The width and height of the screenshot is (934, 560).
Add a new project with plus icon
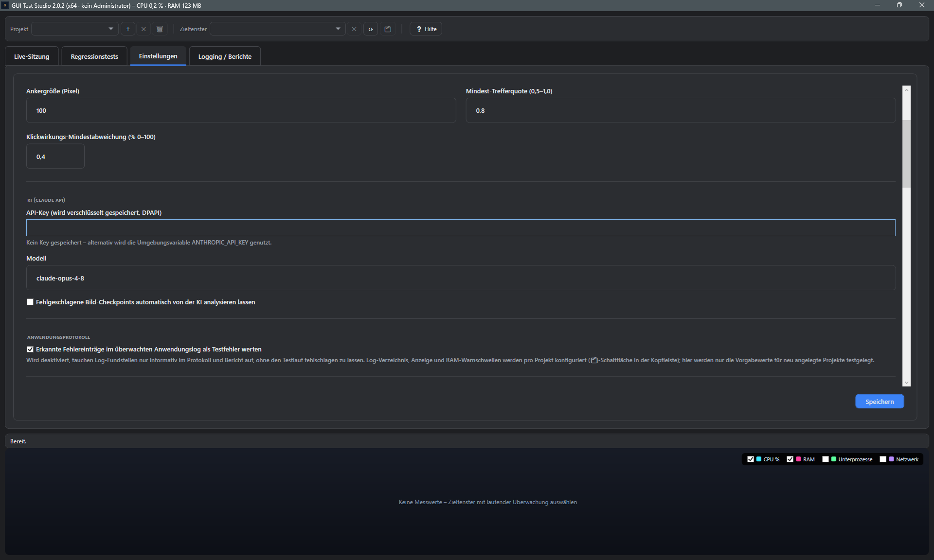coord(128,29)
